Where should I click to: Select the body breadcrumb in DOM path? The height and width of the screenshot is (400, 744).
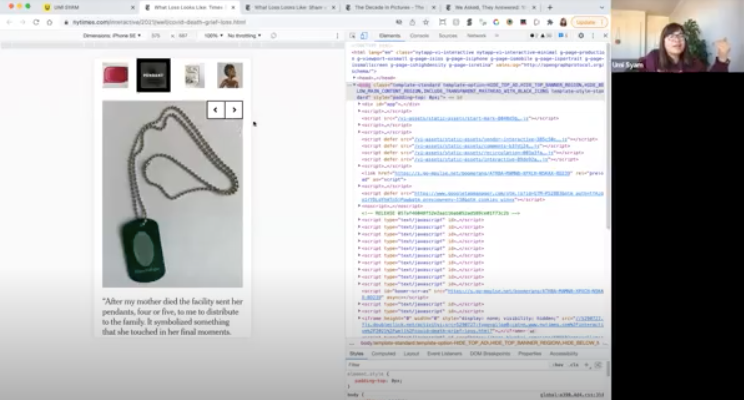479,343
